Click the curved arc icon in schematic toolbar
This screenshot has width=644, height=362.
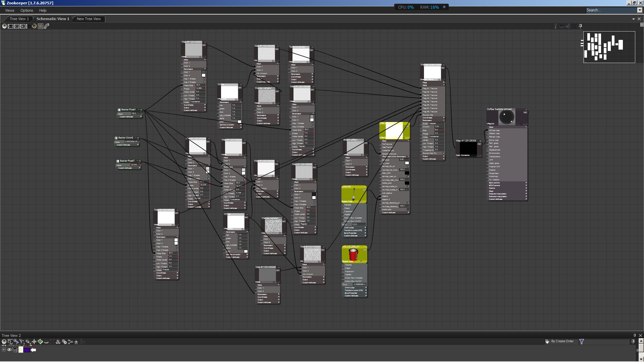tap(47, 26)
